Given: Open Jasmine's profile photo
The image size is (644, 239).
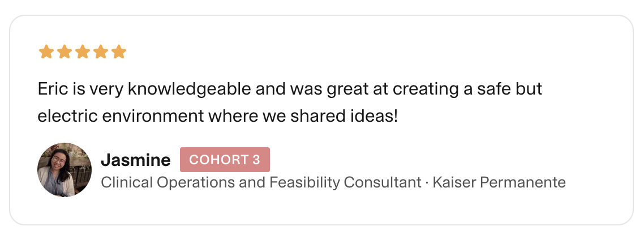Looking at the screenshot, I should coord(65,170).
